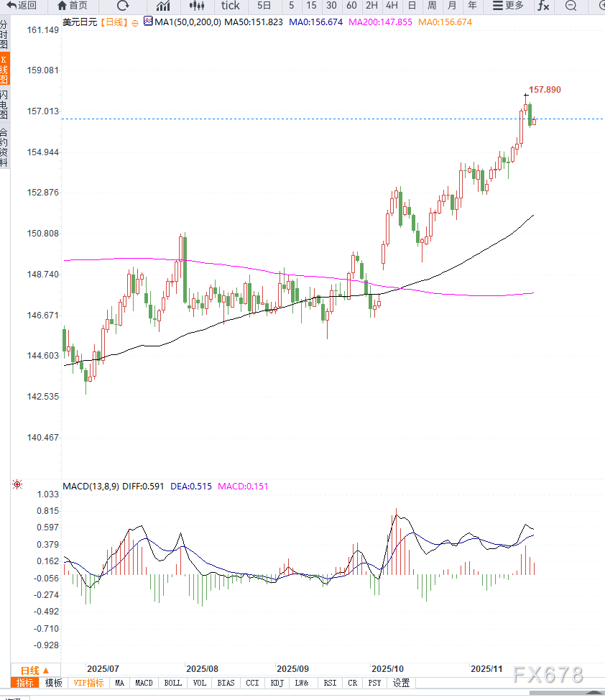The image size is (605, 700).
Task: Click the red sun icon beside MACD
Action: (x=17, y=486)
